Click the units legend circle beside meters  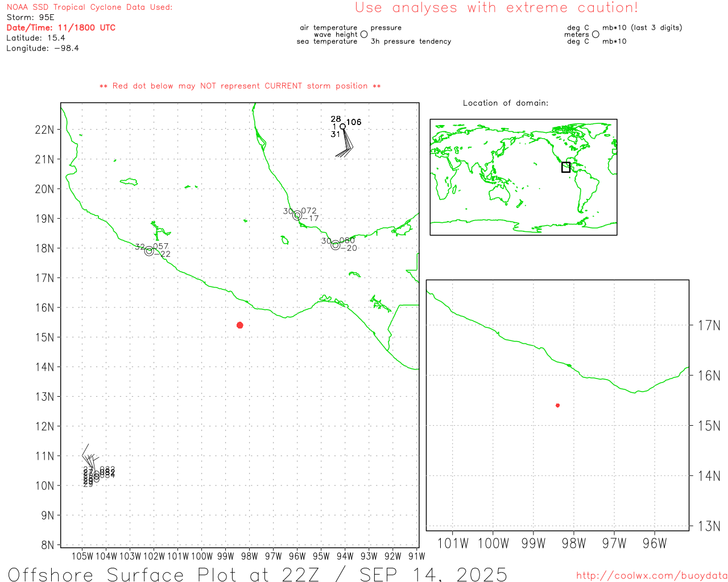click(x=595, y=35)
